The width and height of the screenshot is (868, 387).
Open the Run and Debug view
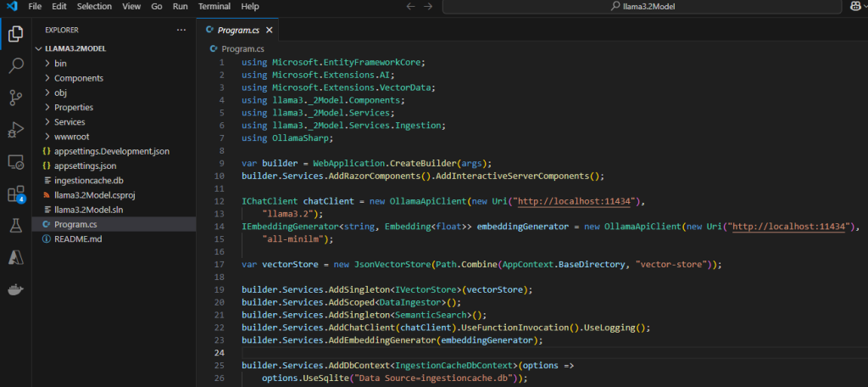(x=15, y=131)
